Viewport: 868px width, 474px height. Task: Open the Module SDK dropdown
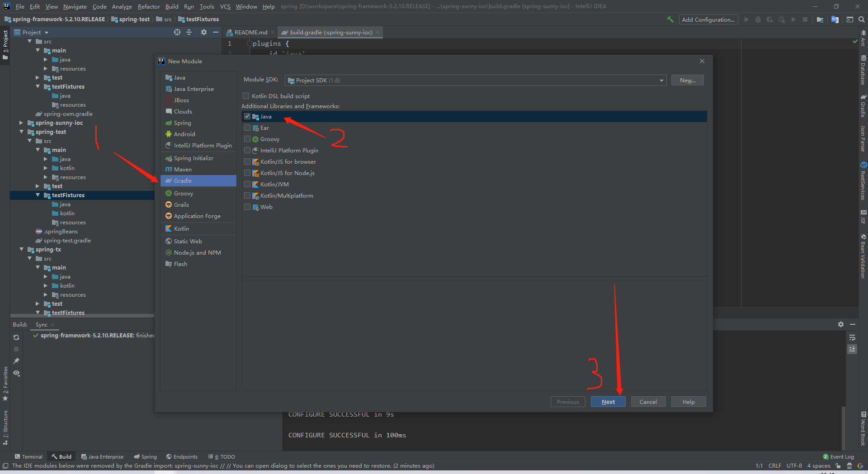[x=476, y=80]
